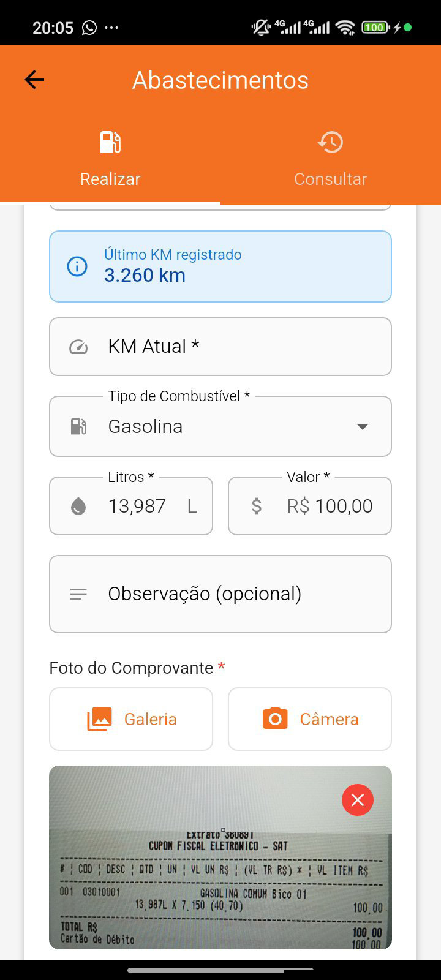Tap the fuel pump Realizar icon
Screen dimensions: 441x980
110,142
